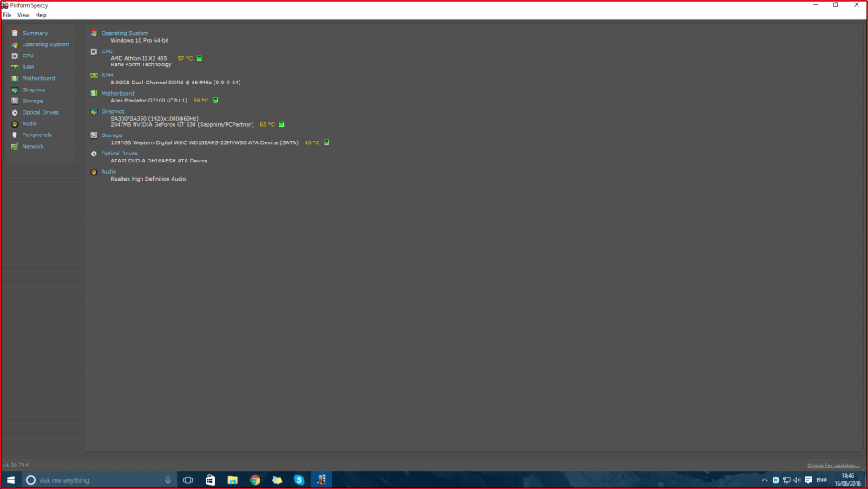Click the 58 °C motherboard temperature value
Screen dimensions: 868x489
point(201,101)
